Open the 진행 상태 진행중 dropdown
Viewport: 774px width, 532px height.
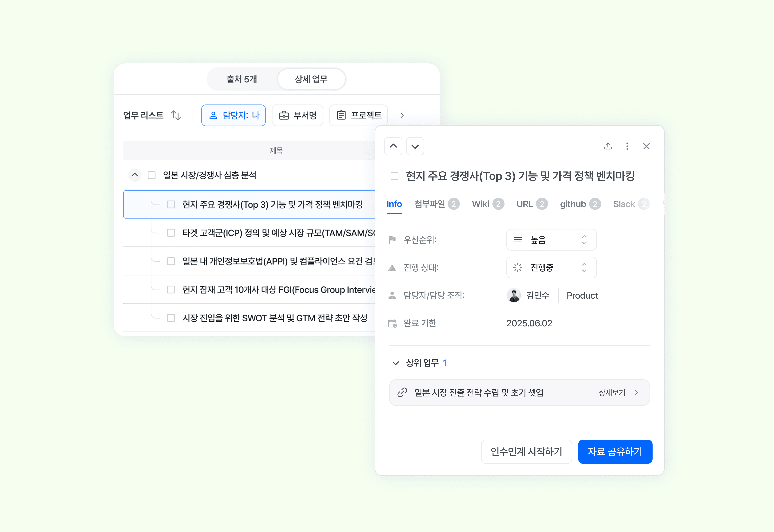pyautogui.click(x=551, y=267)
